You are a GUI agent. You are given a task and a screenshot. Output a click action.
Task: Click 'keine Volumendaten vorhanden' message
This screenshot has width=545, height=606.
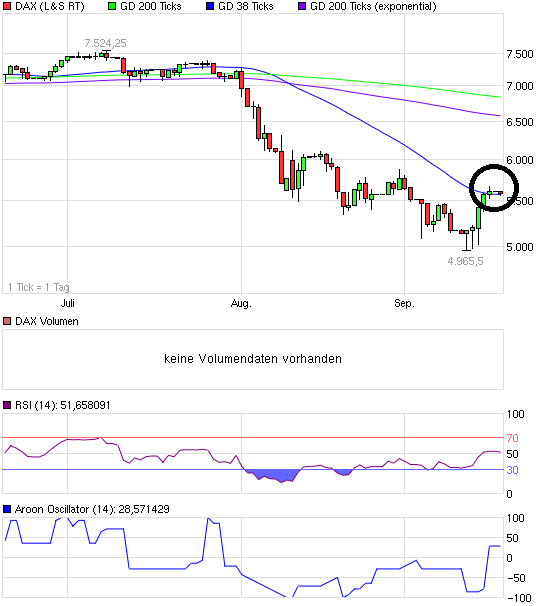253,359
